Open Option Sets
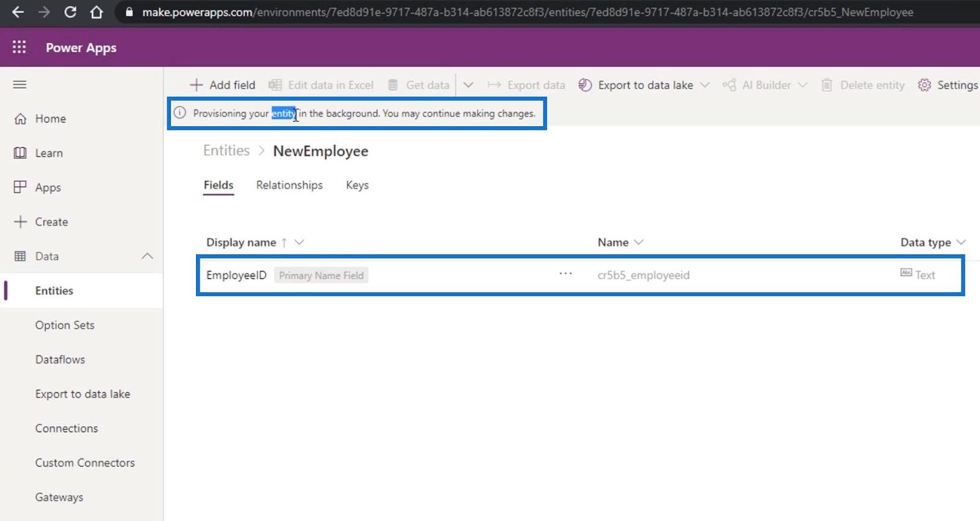Image resolution: width=980 pixels, height=521 pixels. tap(65, 325)
